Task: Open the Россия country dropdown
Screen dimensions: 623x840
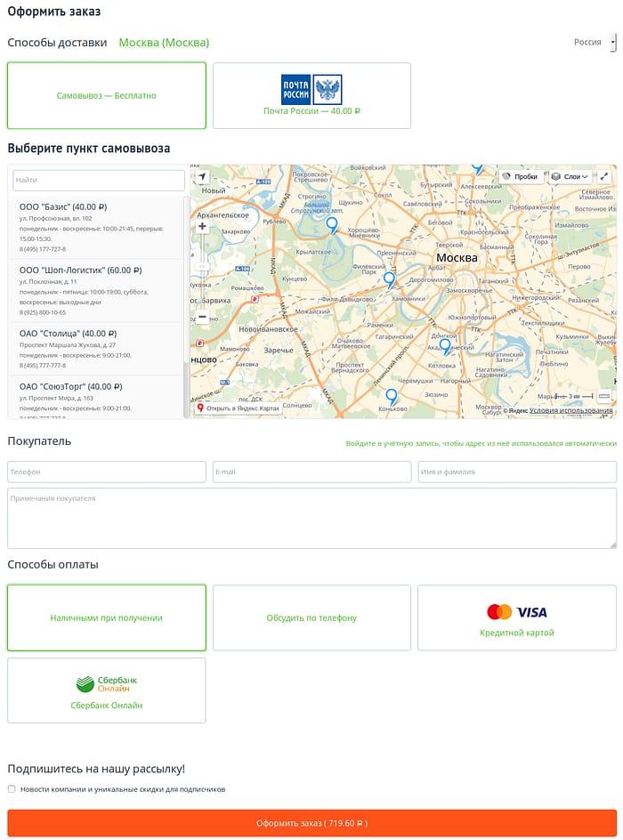Action: tap(593, 42)
